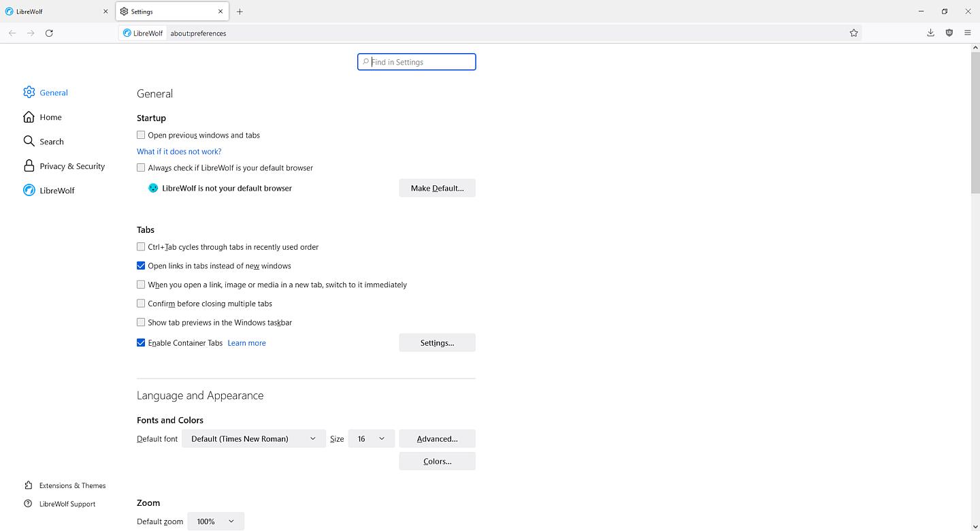Enable Open previous windows and tabs
This screenshot has height=531, width=980.
pos(141,135)
